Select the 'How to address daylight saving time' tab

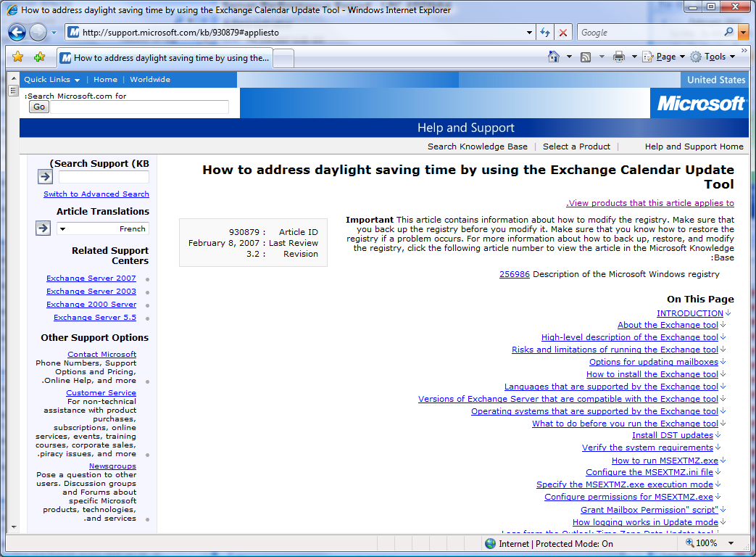click(x=165, y=58)
